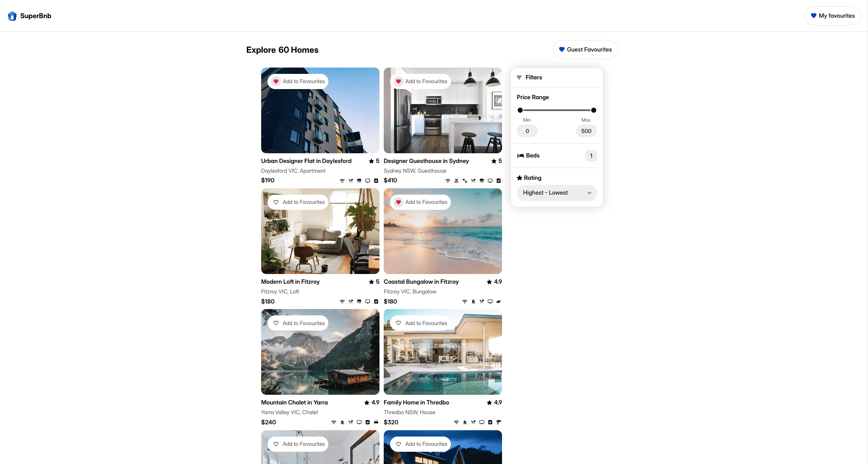Click the hair dryer icon for Family Home in Thredbo
Screen dimensions: 868x464
coord(499,422)
